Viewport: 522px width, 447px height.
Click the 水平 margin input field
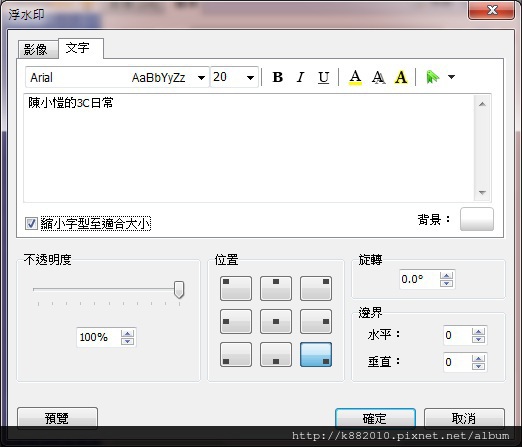tap(457, 335)
